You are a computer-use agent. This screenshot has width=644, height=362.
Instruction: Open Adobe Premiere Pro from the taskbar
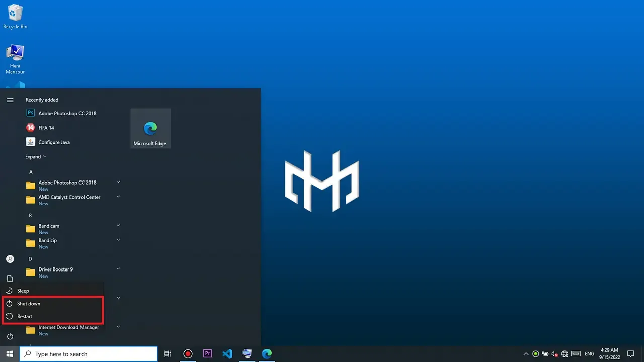point(207,354)
